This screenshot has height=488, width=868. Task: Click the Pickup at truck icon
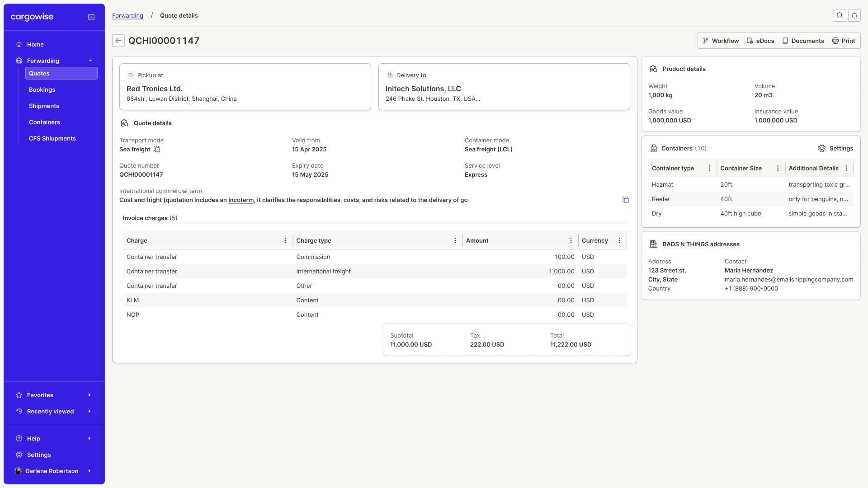click(x=131, y=75)
